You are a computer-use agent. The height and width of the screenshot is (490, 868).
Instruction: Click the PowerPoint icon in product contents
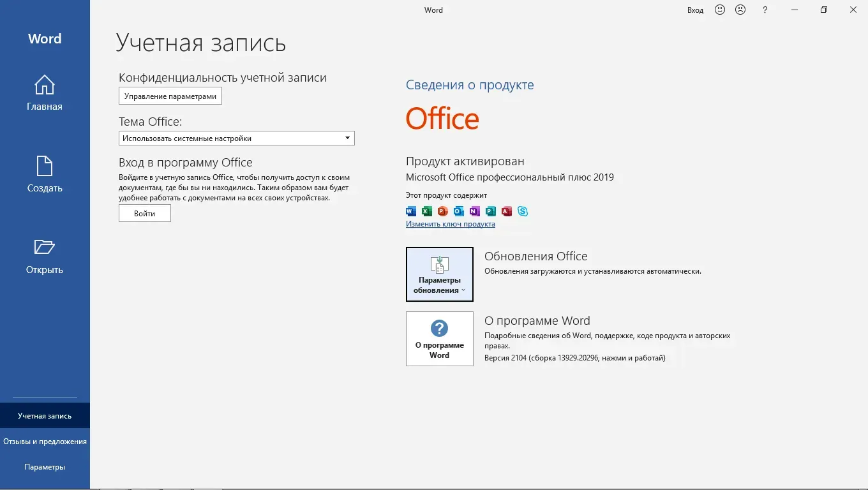pos(443,211)
